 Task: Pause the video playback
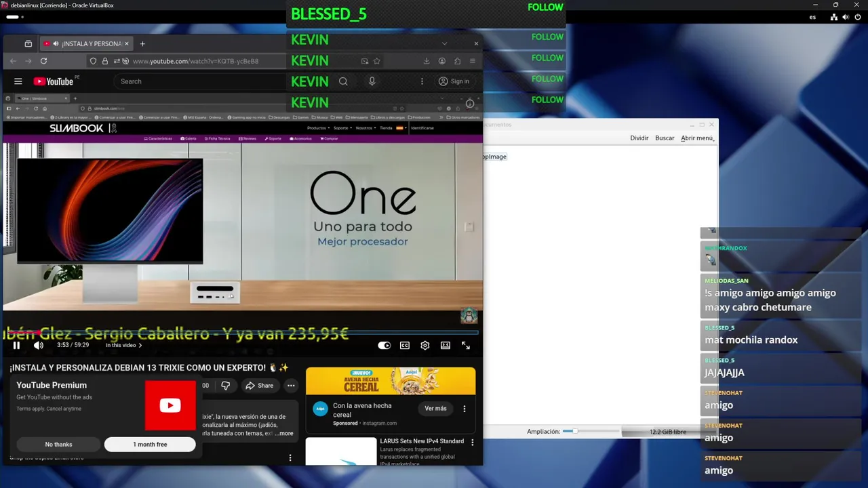pyautogui.click(x=16, y=345)
